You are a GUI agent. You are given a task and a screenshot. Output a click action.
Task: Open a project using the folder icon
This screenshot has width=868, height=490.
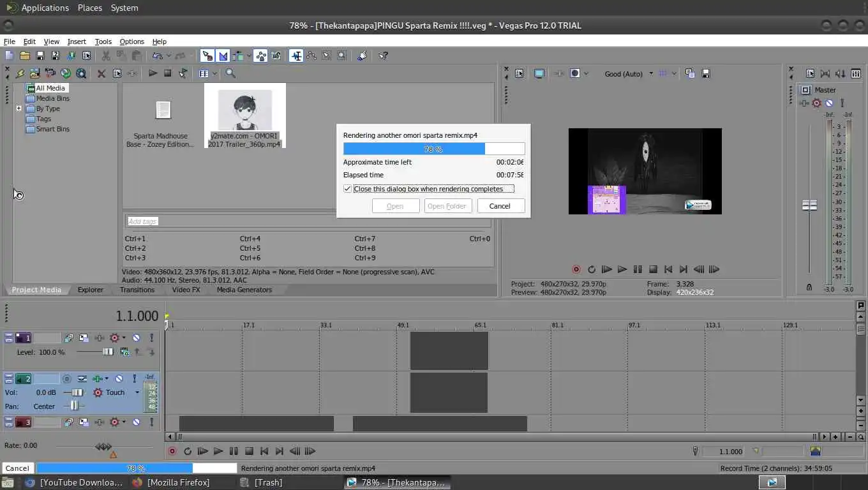(25, 56)
